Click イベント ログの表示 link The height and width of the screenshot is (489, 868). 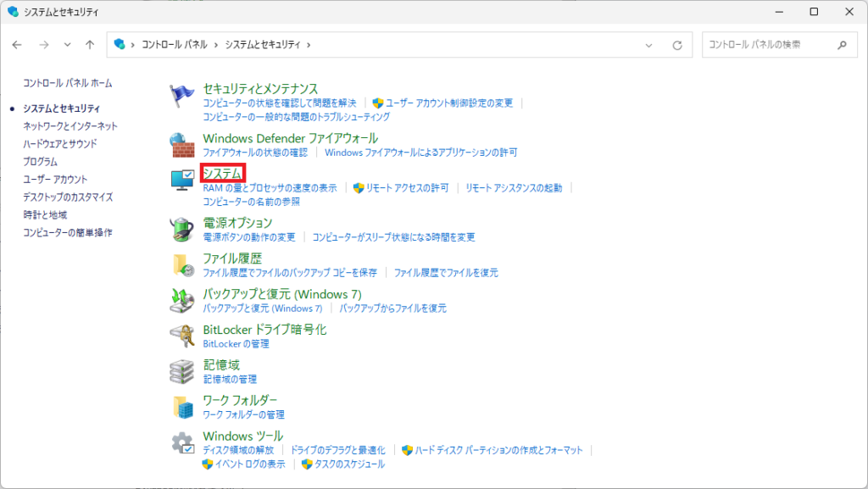250,464
